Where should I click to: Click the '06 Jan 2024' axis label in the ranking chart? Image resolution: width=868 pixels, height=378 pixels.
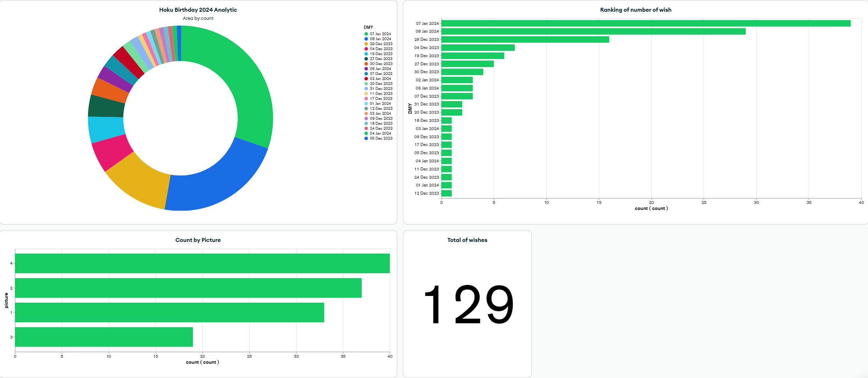click(x=427, y=88)
